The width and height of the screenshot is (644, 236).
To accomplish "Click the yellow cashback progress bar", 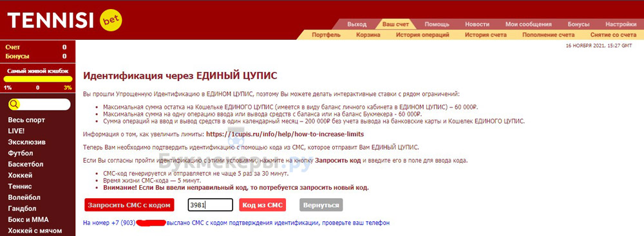I will pyautogui.click(x=38, y=79).
